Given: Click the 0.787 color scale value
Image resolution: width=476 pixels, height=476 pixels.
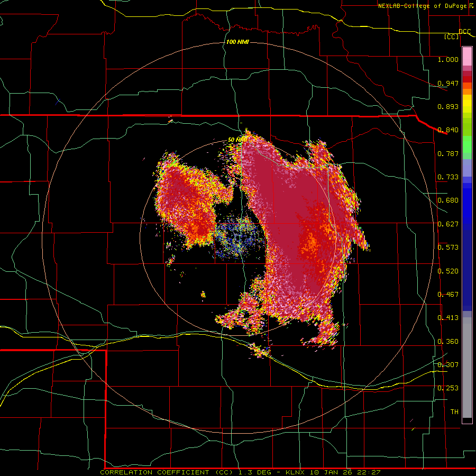Looking at the screenshot, I should [x=448, y=153].
